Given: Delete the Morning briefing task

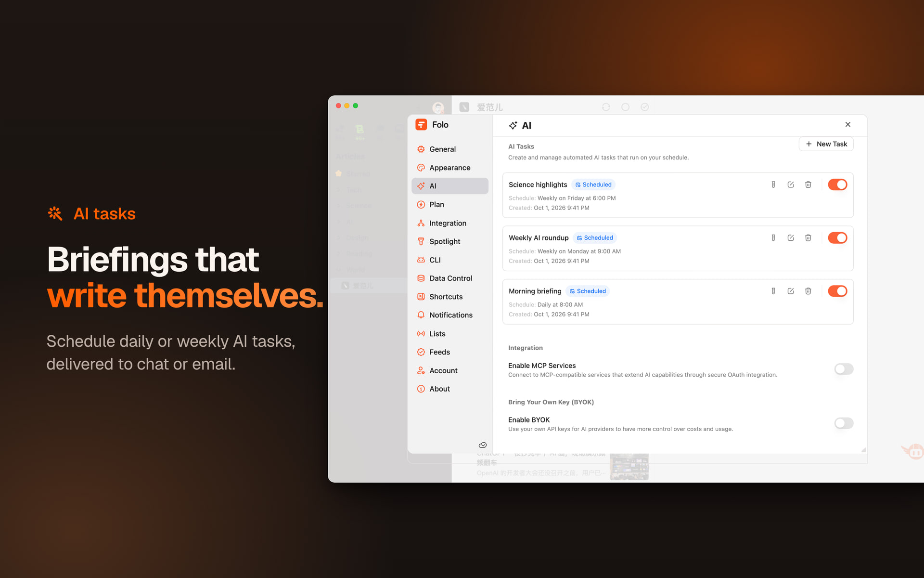Looking at the screenshot, I should [808, 291].
